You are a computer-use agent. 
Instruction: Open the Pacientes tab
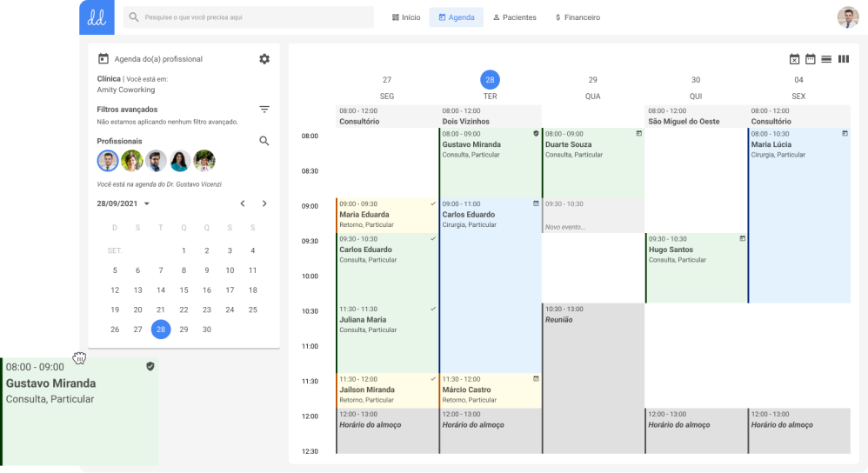[x=514, y=17]
